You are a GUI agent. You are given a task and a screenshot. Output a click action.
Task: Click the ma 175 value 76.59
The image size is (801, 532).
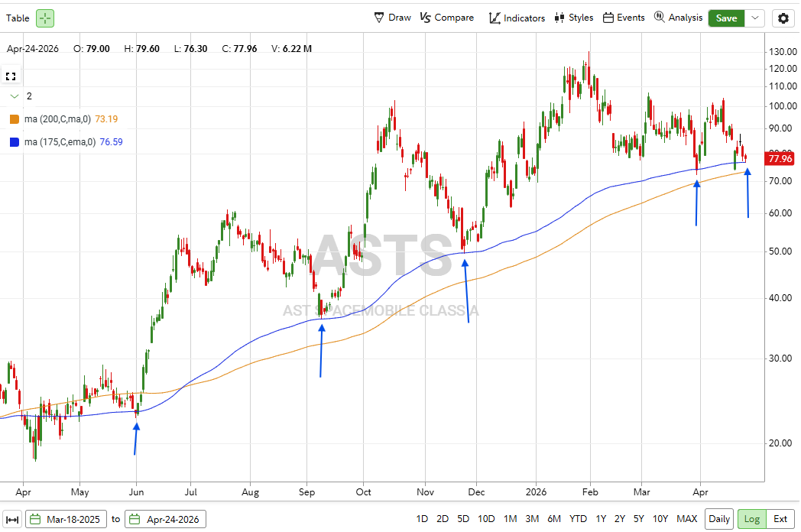point(111,142)
